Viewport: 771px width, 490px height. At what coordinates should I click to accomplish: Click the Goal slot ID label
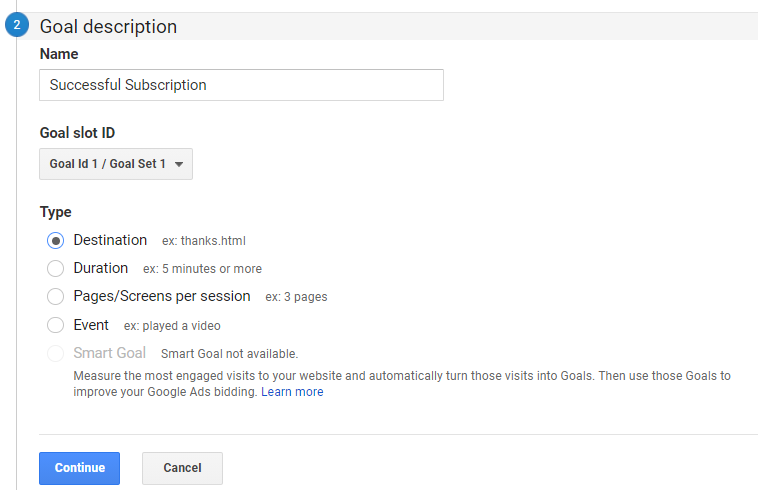coord(84,133)
